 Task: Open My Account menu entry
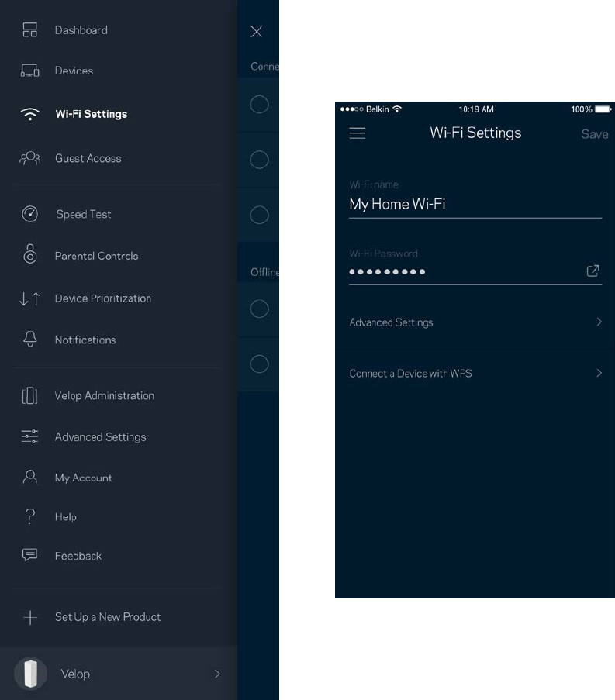pos(83,478)
